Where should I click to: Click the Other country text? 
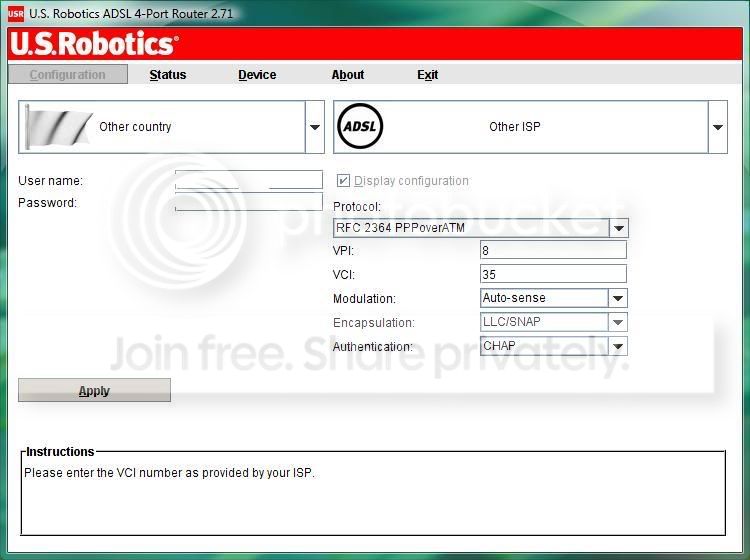pos(135,127)
